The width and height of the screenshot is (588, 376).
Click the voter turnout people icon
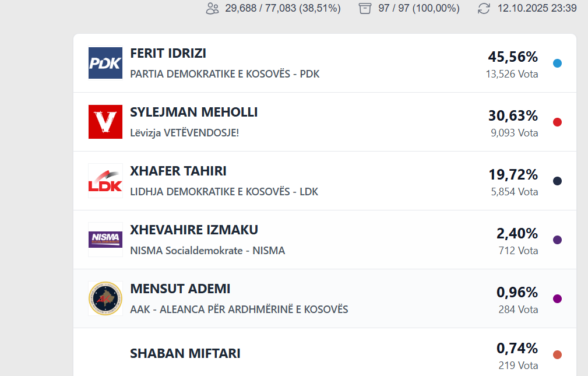point(212,9)
